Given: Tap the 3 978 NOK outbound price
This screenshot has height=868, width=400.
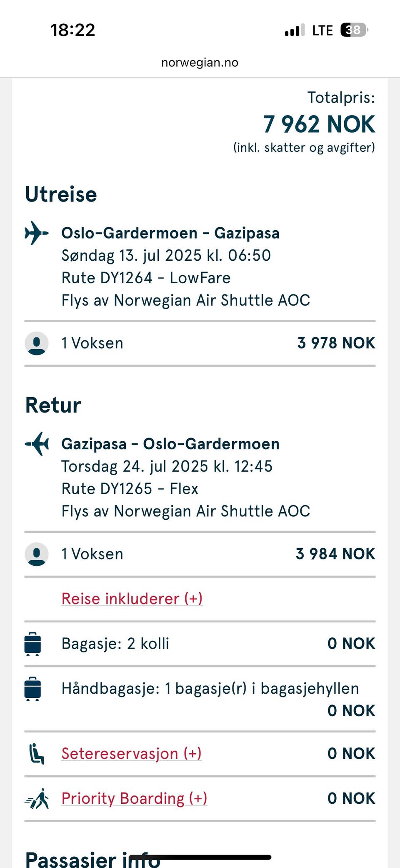Looking at the screenshot, I should click(x=336, y=343).
